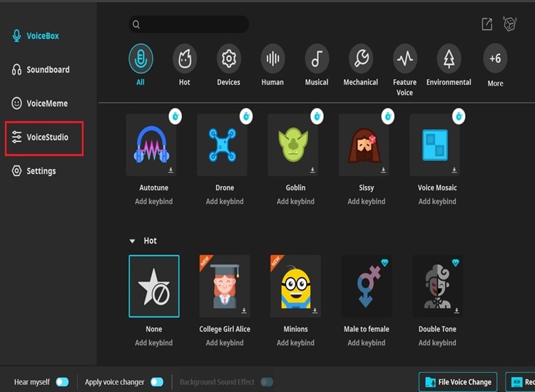Add keybind for Voice Mosaic
This screenshot has height=392, width=535.
tap(437, 202)
